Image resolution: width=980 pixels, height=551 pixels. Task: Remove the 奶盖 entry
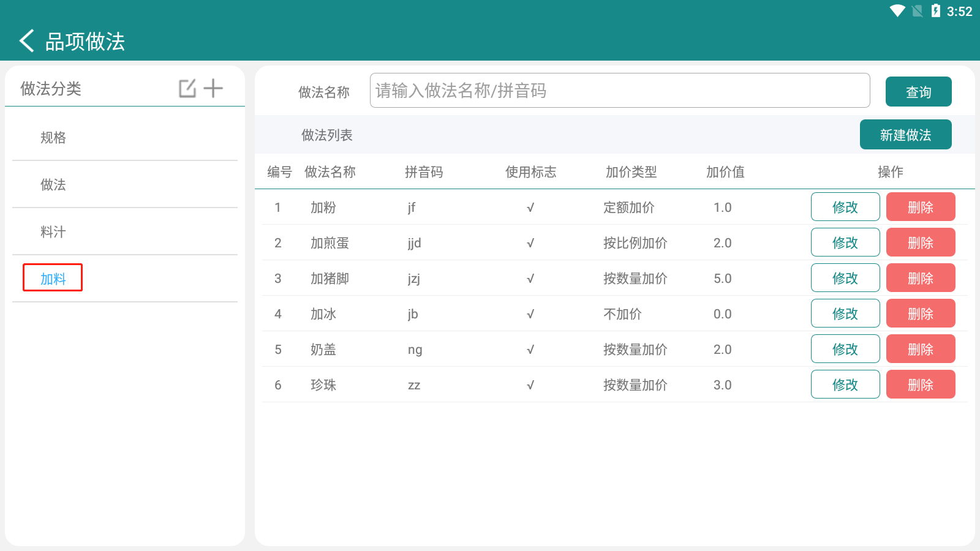(x=920, y=349)
